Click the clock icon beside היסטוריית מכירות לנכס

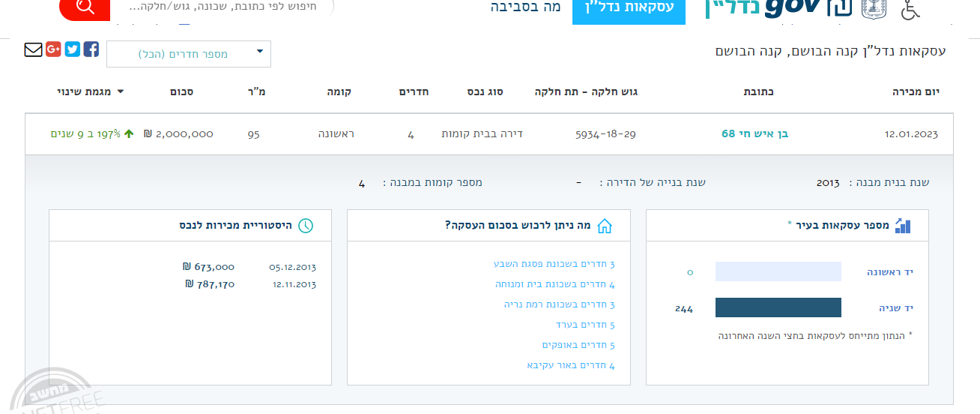306,226
